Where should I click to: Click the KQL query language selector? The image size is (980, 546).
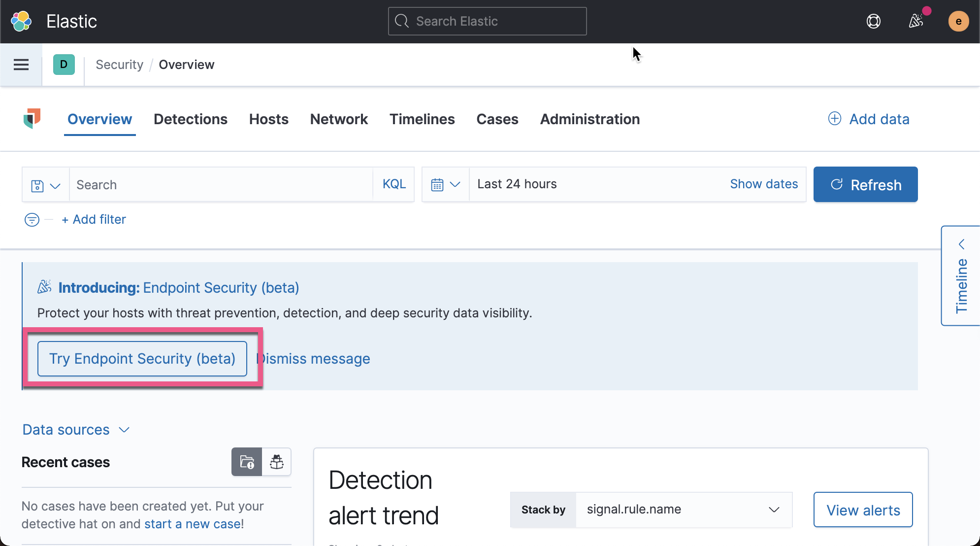[x=393, y=184]
